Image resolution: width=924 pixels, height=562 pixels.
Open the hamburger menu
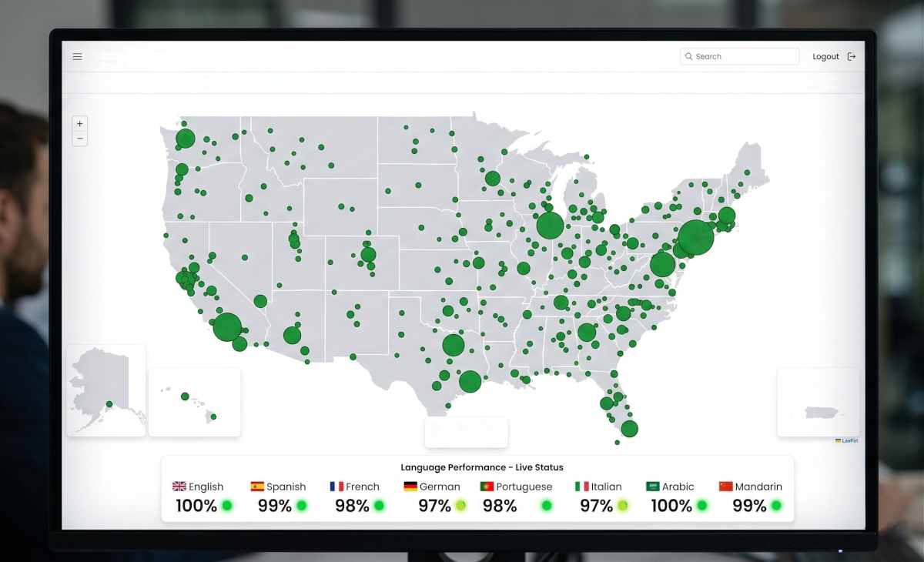77,56
